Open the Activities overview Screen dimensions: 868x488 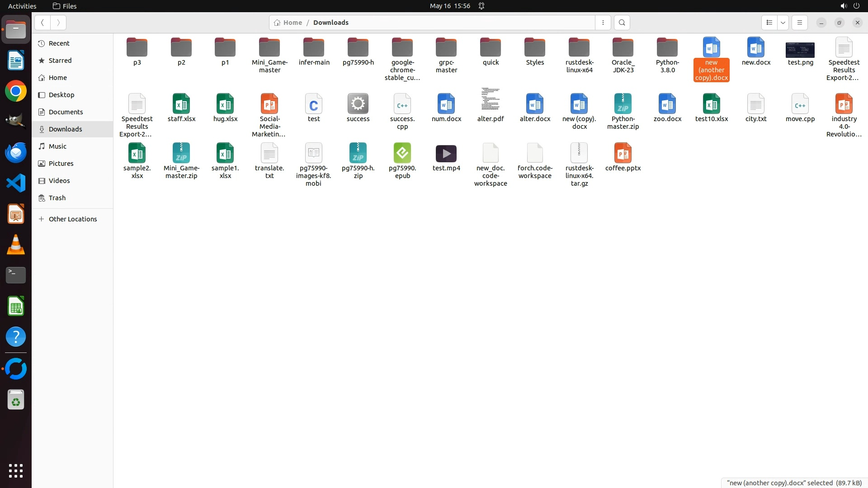click(22, 6)
